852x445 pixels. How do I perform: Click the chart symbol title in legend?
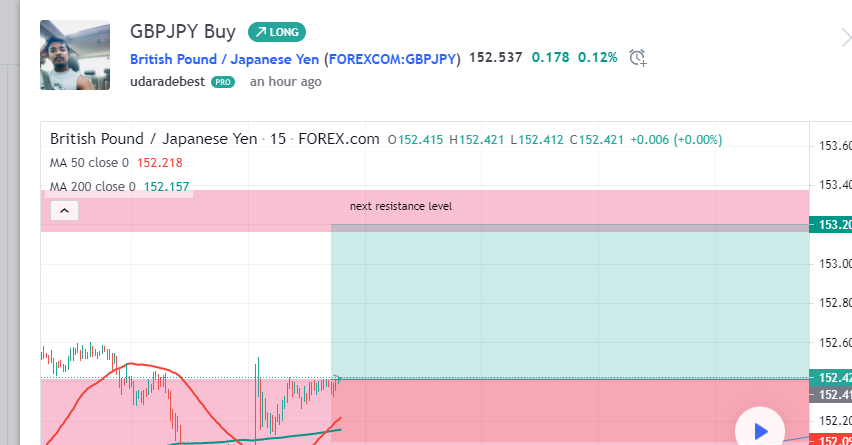tap(215, 139)
